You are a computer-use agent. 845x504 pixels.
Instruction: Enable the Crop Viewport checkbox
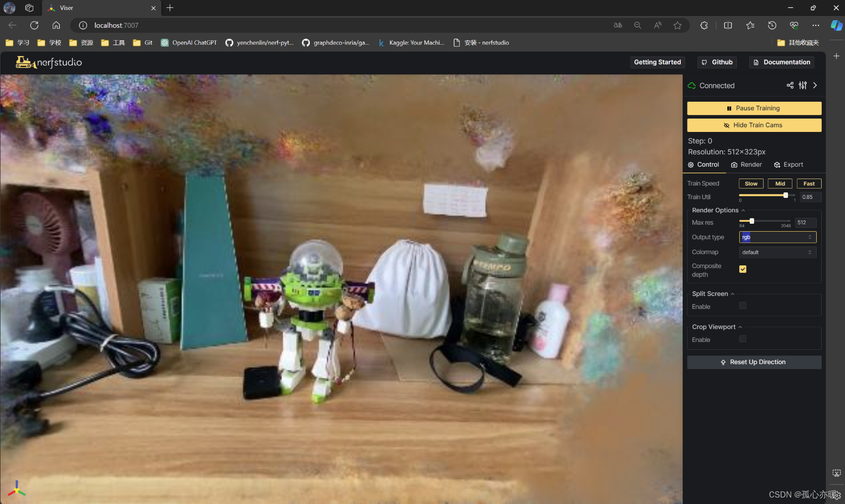point(743,339)
